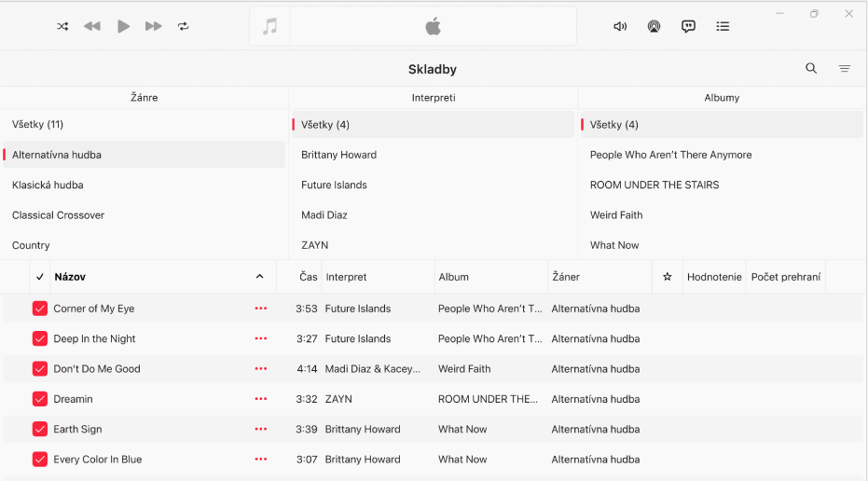Image resolution: width=868 pixels, height=481 pixels.
Task: Filter by artist Madi Diaz
Action: (x=433, y=214)
